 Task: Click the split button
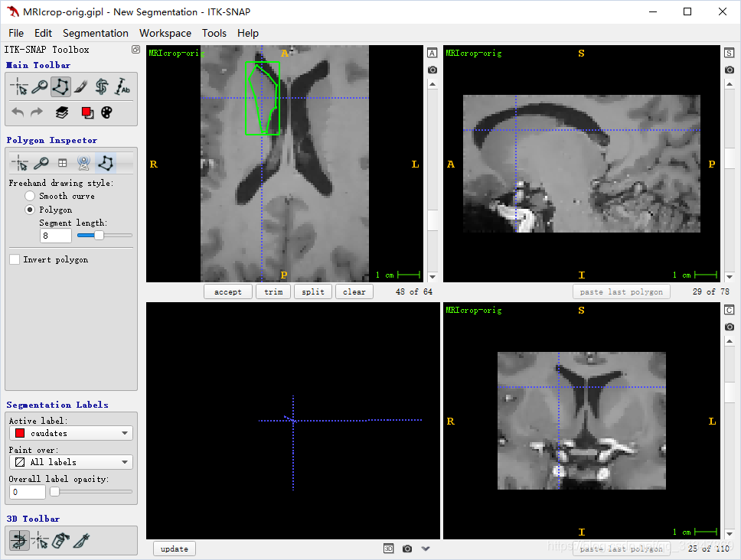pos(313,291)
